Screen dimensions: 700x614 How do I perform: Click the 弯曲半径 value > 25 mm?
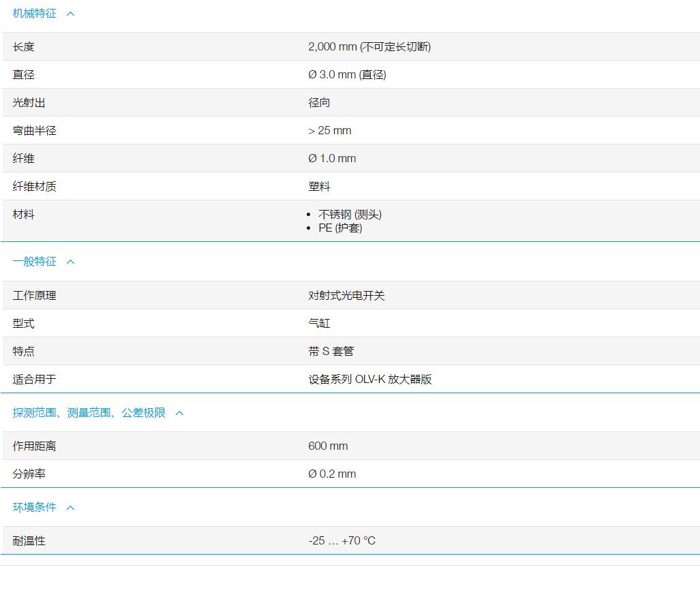coord(330,130)
